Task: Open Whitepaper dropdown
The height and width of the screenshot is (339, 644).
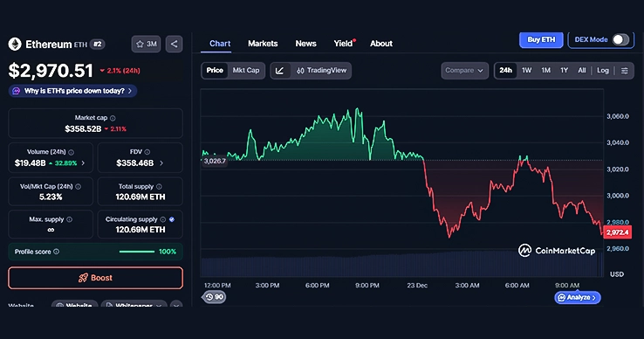Action: [134, 305]
